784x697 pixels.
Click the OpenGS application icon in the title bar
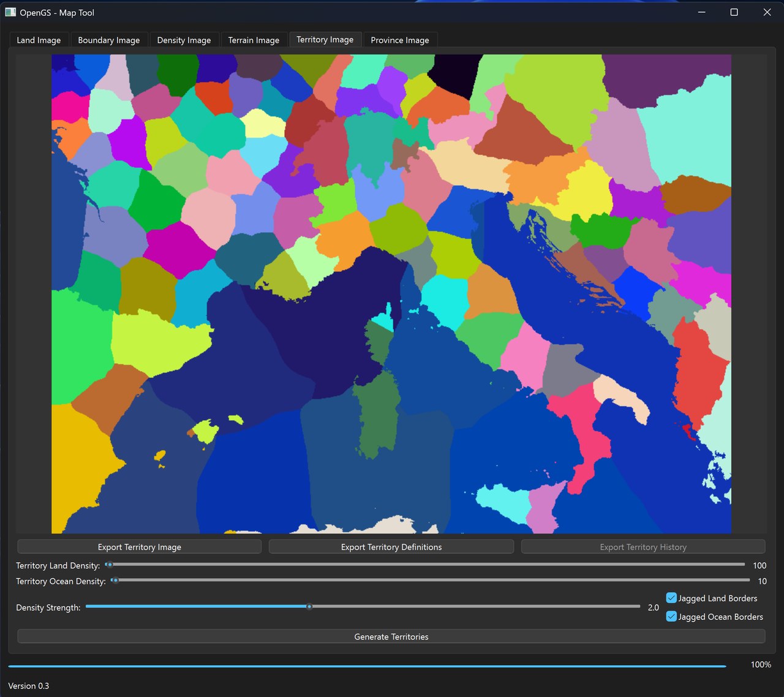click(x=10, y=12)
